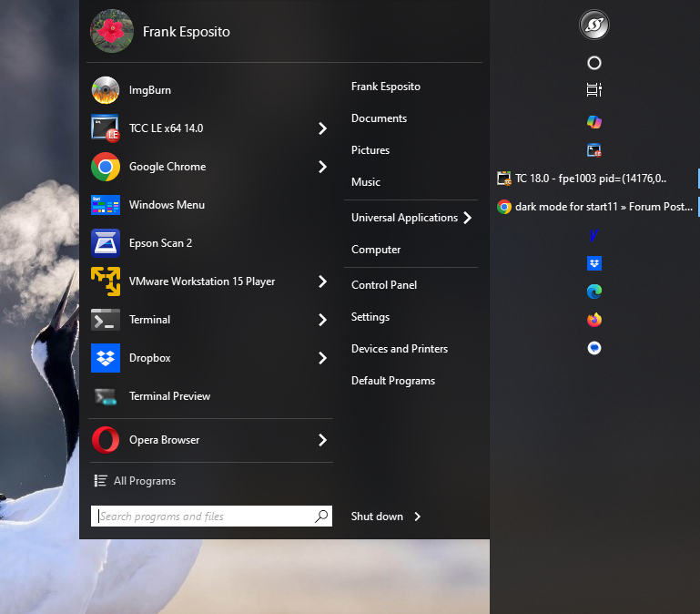Open Devices and Printers
The image size is (700, 614).
pyautogui.click(x=400, y=349)
